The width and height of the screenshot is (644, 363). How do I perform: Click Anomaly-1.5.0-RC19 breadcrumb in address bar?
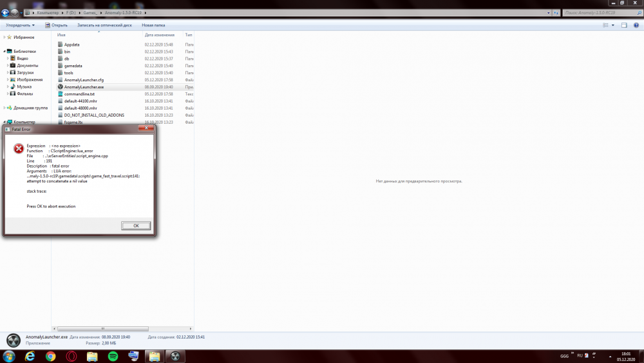[x=123, y=13]
